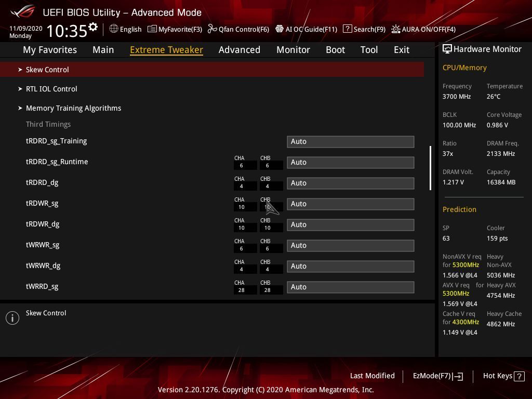The image size is (532, 399).
Task: Click English language selector
Action: tap(130, 29)
